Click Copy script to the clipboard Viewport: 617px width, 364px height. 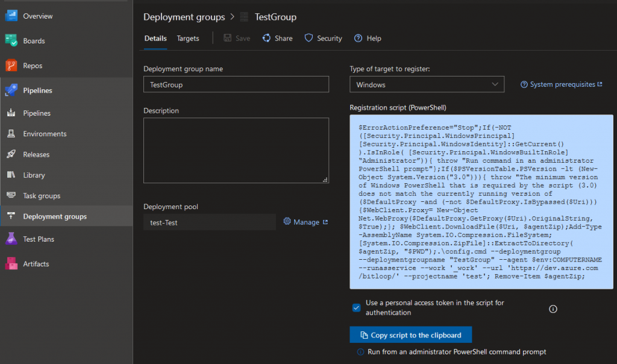[410, 334]
